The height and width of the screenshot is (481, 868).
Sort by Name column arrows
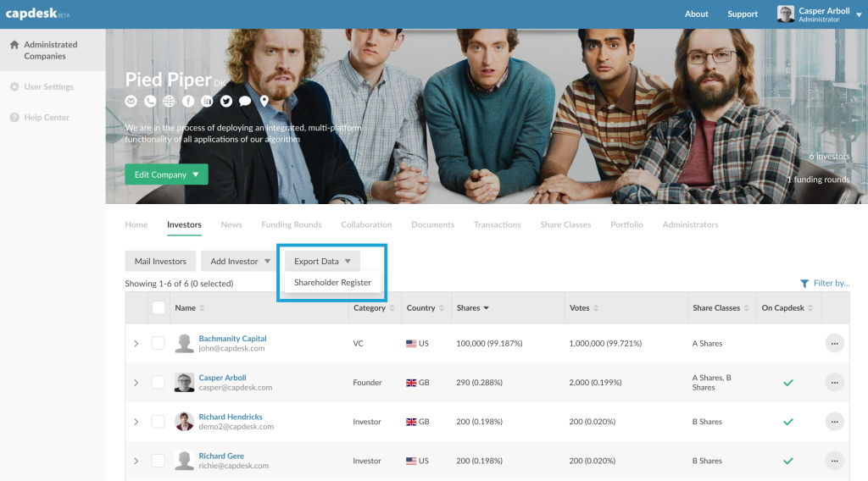pos(202,308)
